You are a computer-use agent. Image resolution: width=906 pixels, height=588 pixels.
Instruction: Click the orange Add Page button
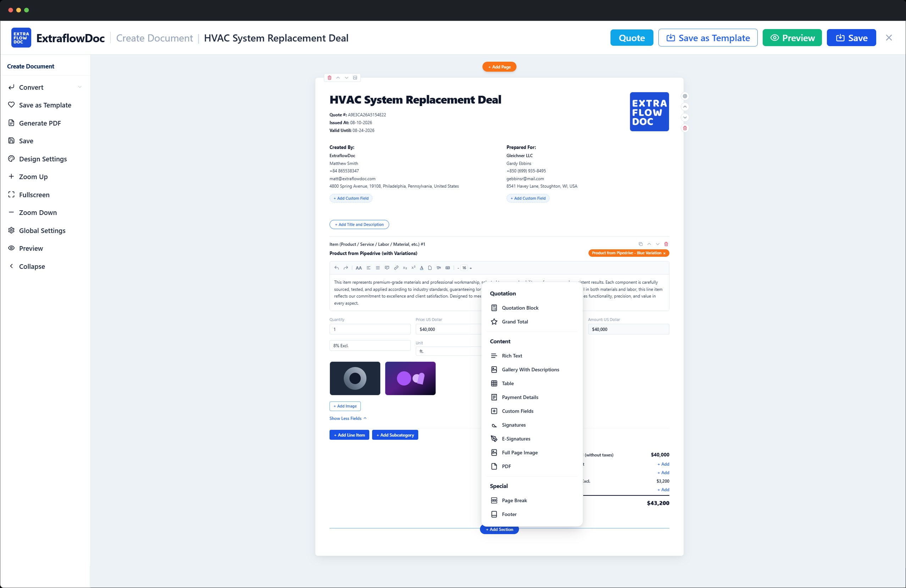click(499, 67)
